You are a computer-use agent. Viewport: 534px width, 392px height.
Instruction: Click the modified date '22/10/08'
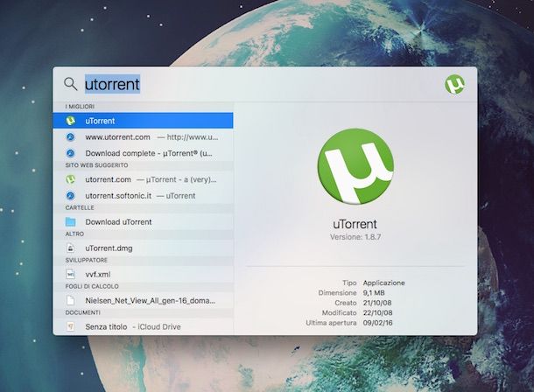point(377,312)
